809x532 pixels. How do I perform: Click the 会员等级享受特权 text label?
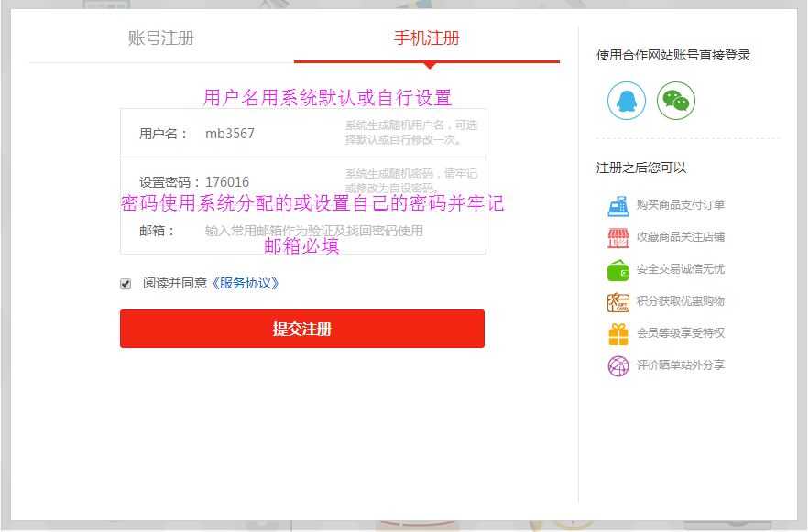pos(681,333)
